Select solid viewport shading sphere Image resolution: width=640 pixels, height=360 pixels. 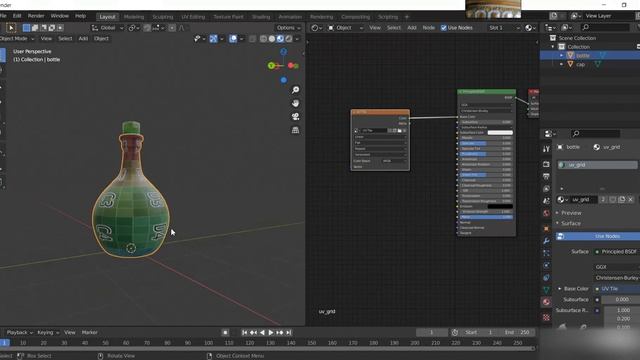271,39
